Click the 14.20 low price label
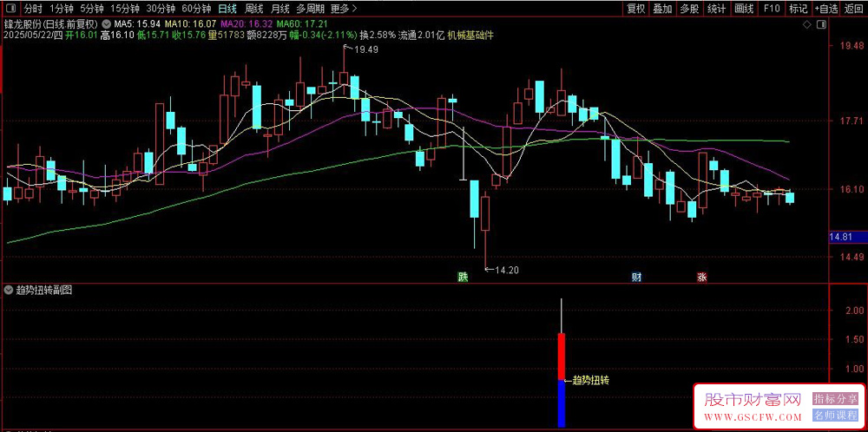 (x=507, y=270)
